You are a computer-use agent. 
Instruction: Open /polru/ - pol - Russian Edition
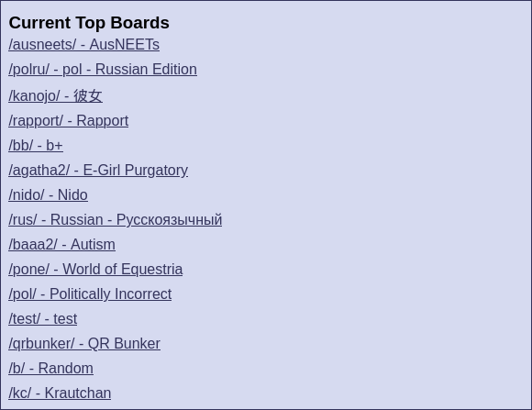[x=103, y=69]
